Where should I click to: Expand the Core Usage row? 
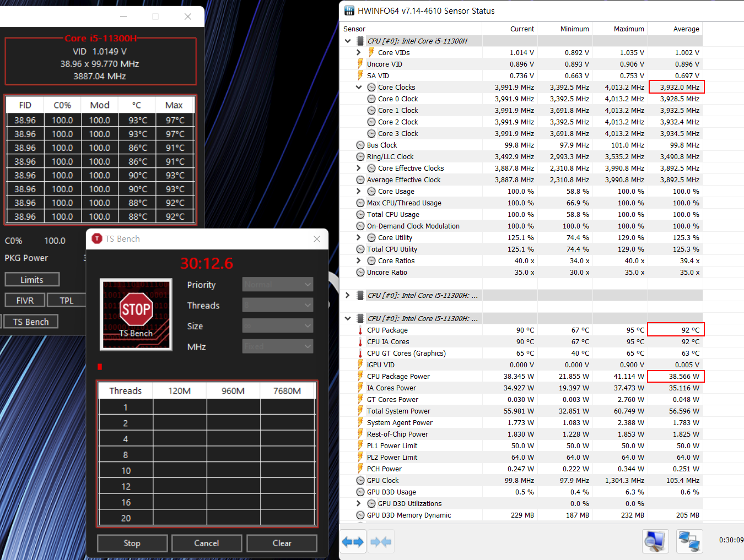point(359,192)
